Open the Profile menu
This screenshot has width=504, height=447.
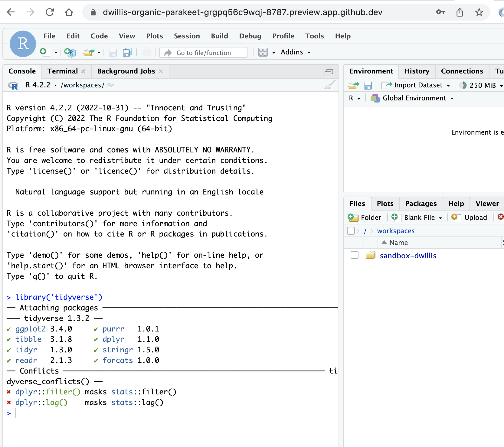tap(283, 36)
